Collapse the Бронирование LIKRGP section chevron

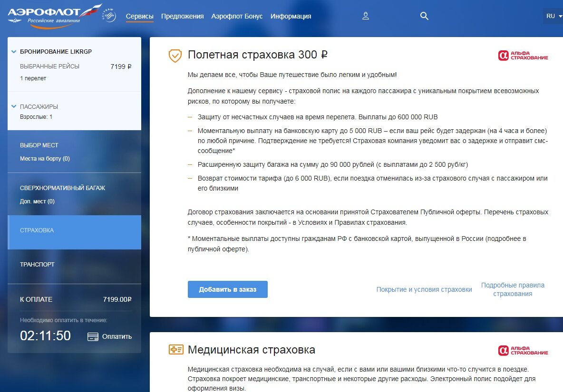(14, 52)
